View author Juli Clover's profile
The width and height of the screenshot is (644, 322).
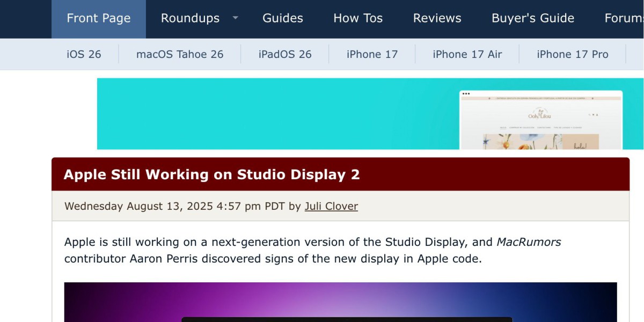[331, 206]
